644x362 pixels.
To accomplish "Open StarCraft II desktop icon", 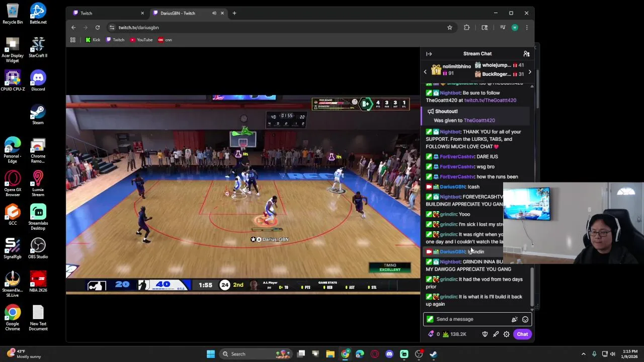I will pos(38,48).
